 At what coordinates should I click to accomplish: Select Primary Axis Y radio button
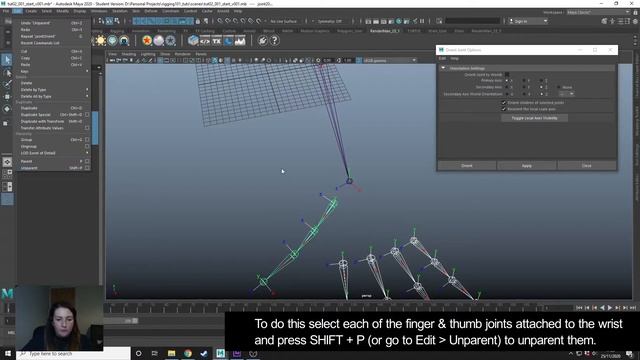524,81
